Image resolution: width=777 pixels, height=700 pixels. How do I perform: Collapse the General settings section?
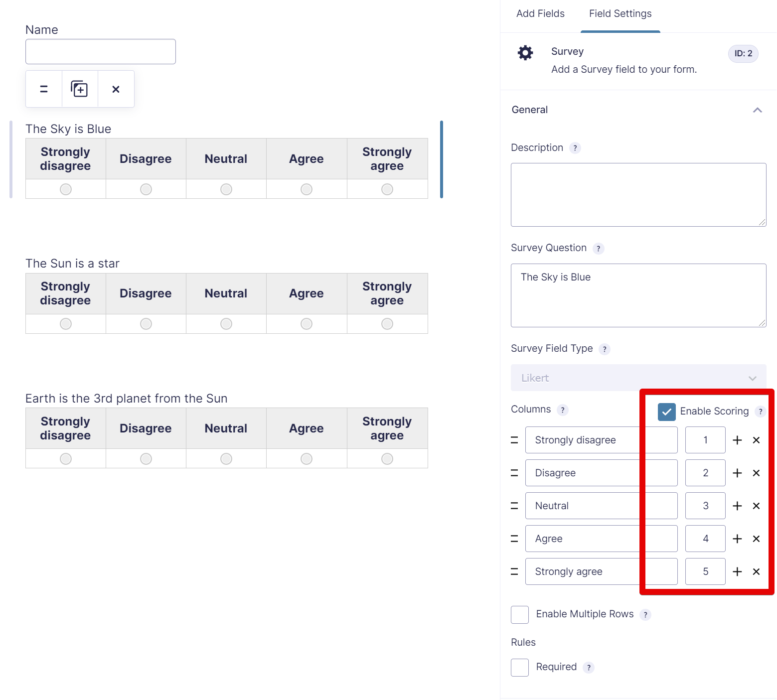(757, 110)
